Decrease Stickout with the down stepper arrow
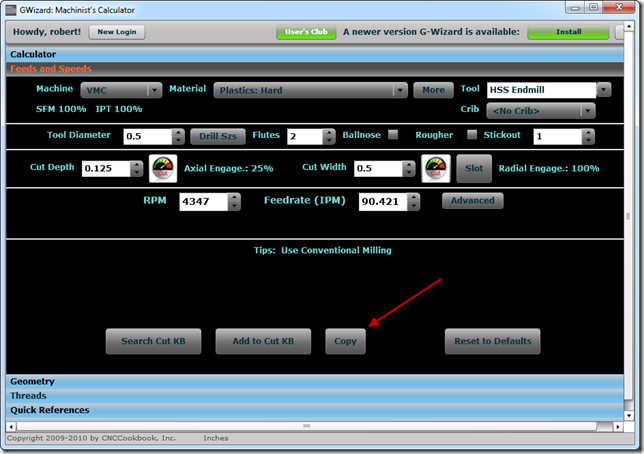 [x=588, y=140]
